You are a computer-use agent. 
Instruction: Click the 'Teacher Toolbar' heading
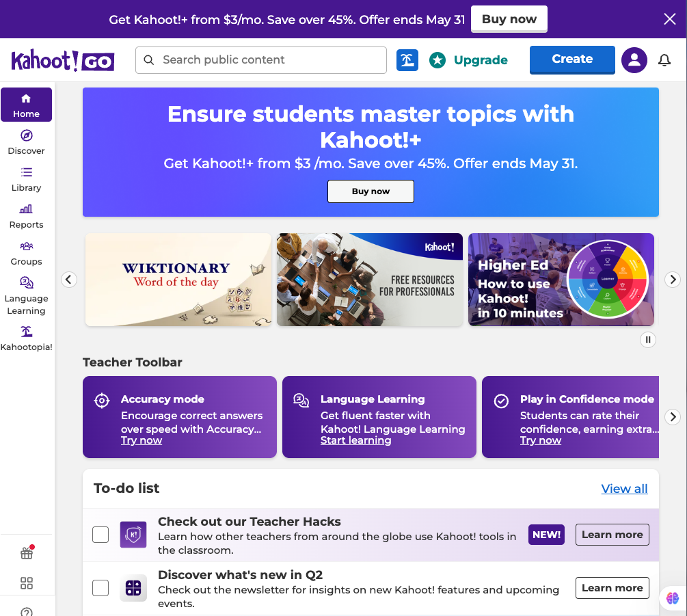133,362
